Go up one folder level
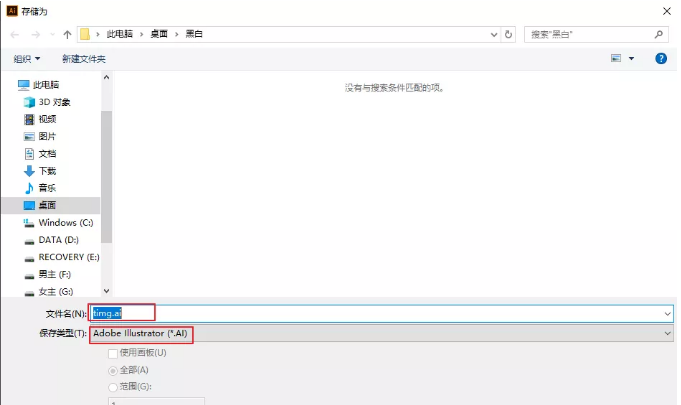681x405 pixels. 67,34
